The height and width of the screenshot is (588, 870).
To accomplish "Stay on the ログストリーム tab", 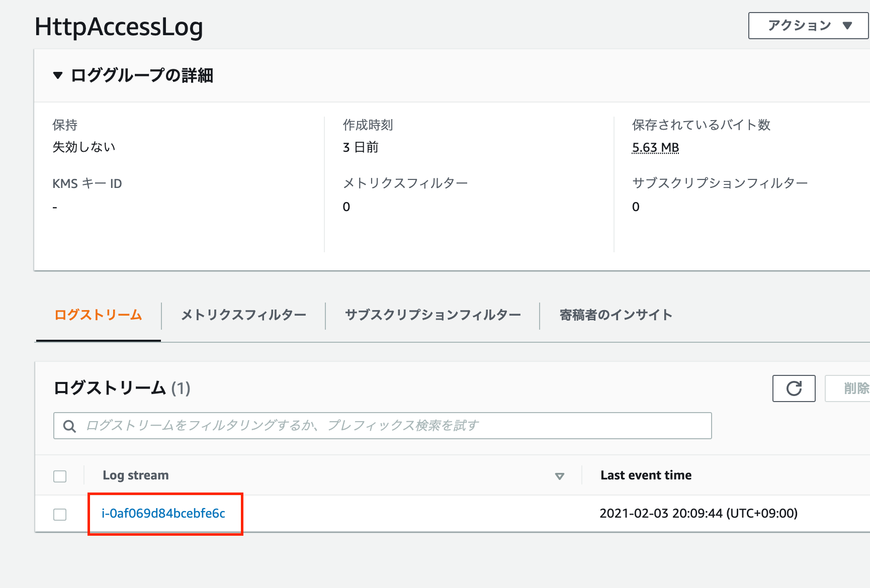I will tap(98, 315).
